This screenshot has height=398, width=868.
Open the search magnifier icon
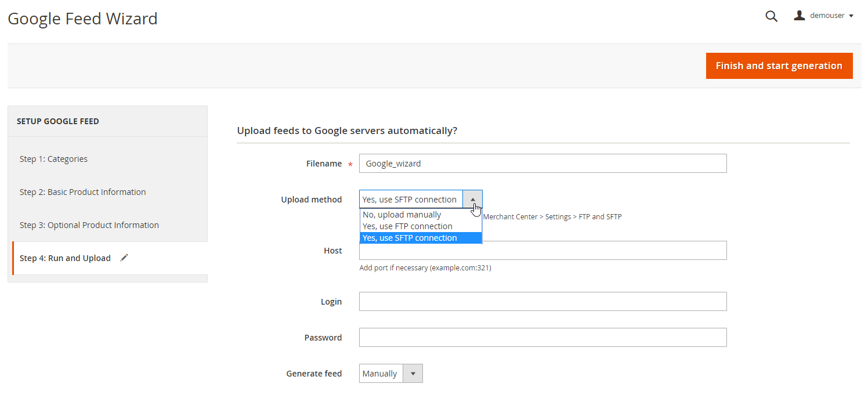771,16
